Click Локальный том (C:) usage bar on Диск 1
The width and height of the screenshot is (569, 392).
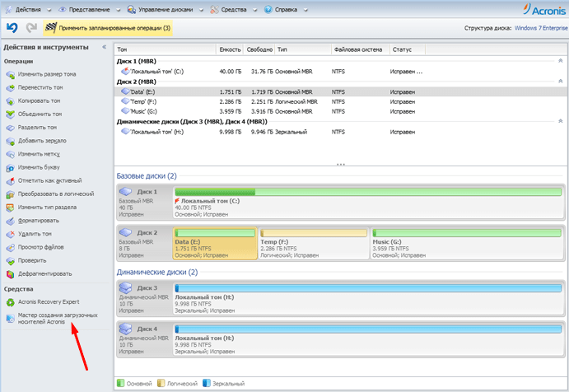(x=368, y=192)
